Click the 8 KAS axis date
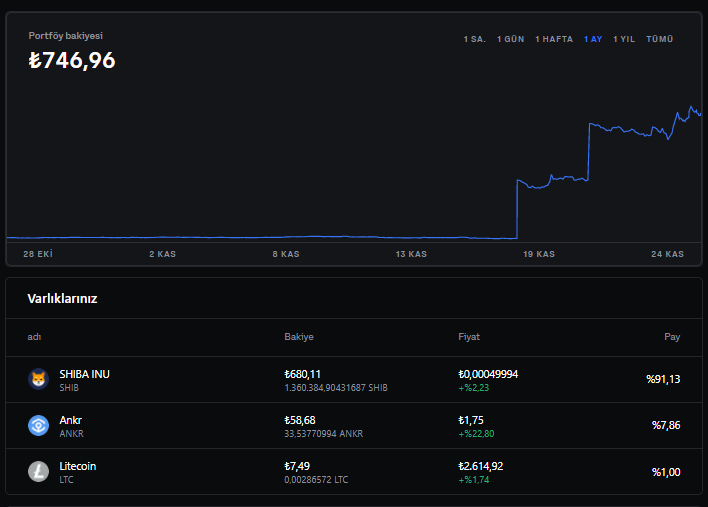 286,254
